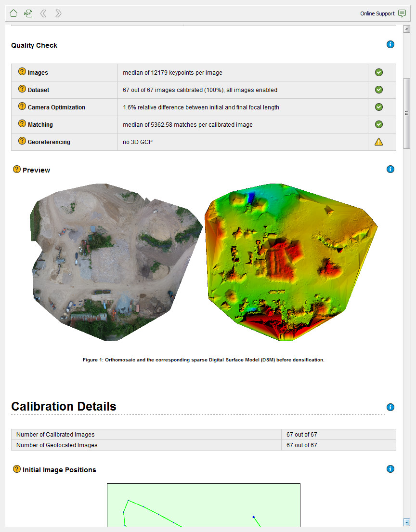Click the colored DSM preview image

(290, 262)
